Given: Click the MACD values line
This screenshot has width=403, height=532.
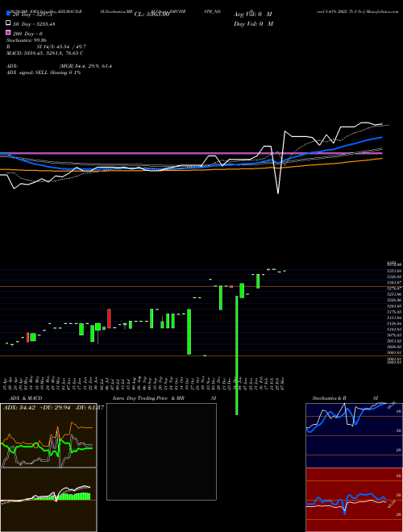Looking at the screenshot, I should tap(45, 53).
